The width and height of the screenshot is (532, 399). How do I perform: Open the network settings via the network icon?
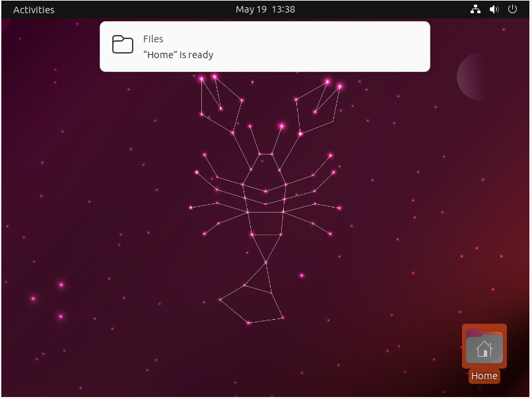475,9
